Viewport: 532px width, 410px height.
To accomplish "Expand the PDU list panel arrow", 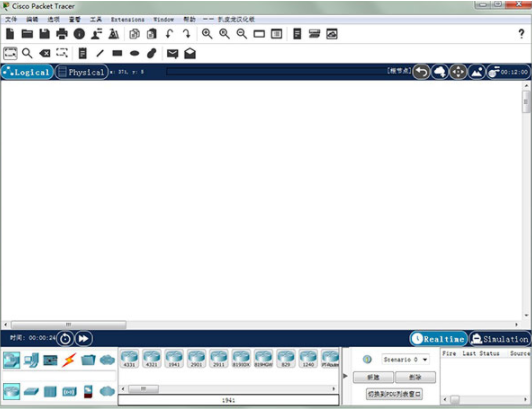I will click(345, 376).
